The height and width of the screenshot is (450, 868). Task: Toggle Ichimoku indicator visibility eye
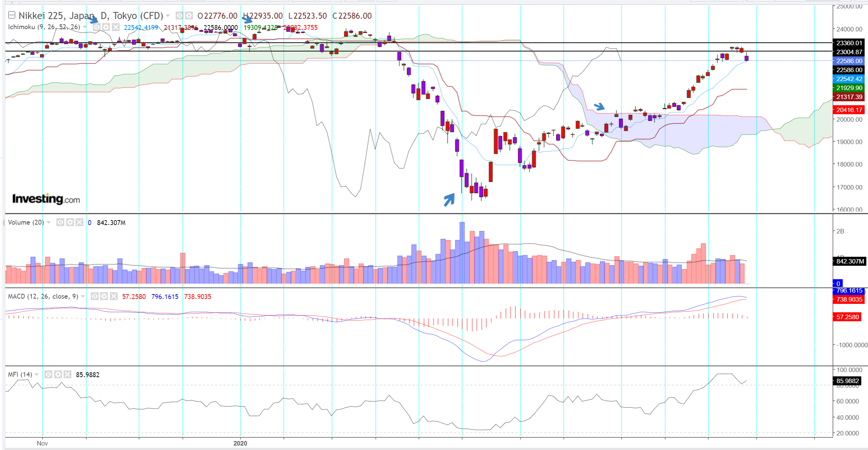pos(96,27)
